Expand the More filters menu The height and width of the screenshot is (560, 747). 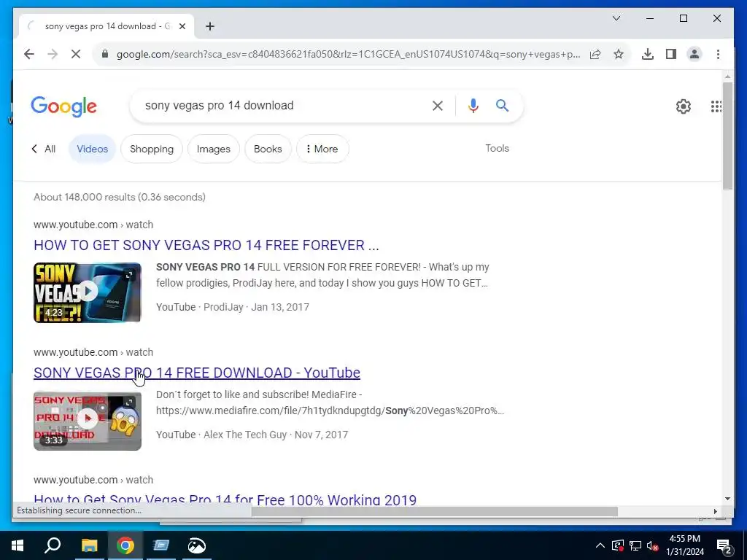(x=322, y=149)
